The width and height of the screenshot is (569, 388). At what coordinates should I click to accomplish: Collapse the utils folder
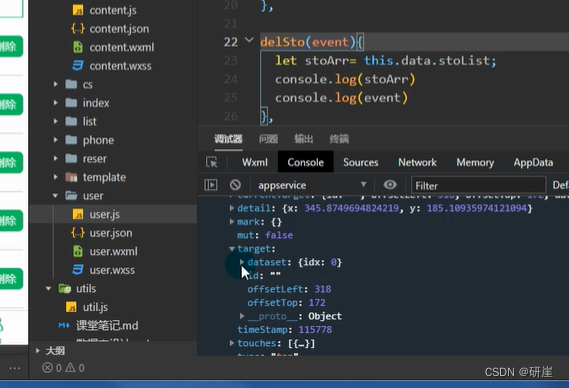tap(49, 289)
